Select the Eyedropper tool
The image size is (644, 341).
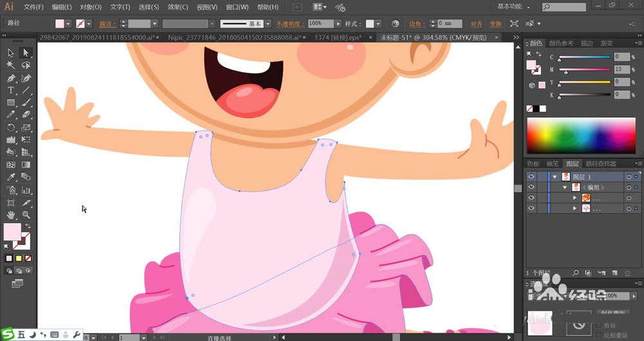11,177
